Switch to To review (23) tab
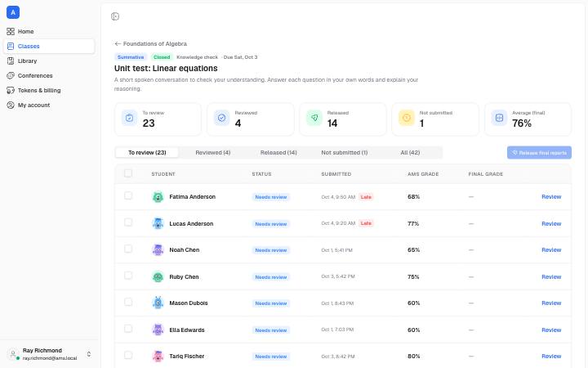 click(x=147, y=152)
